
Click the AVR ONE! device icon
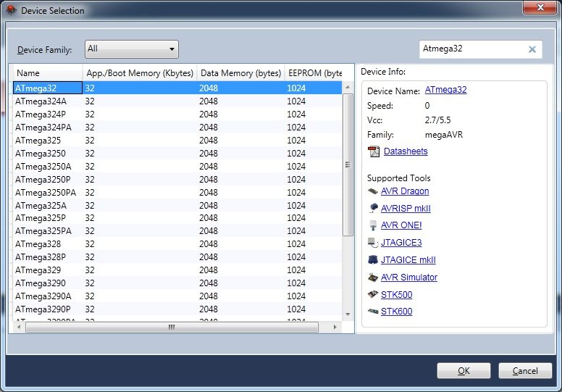click(x=373, y=225)
